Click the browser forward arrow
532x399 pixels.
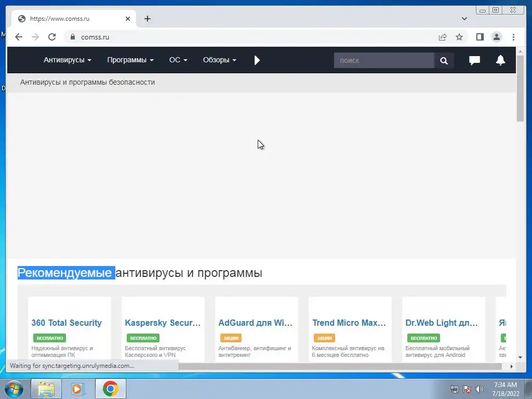tap(35, 37)
